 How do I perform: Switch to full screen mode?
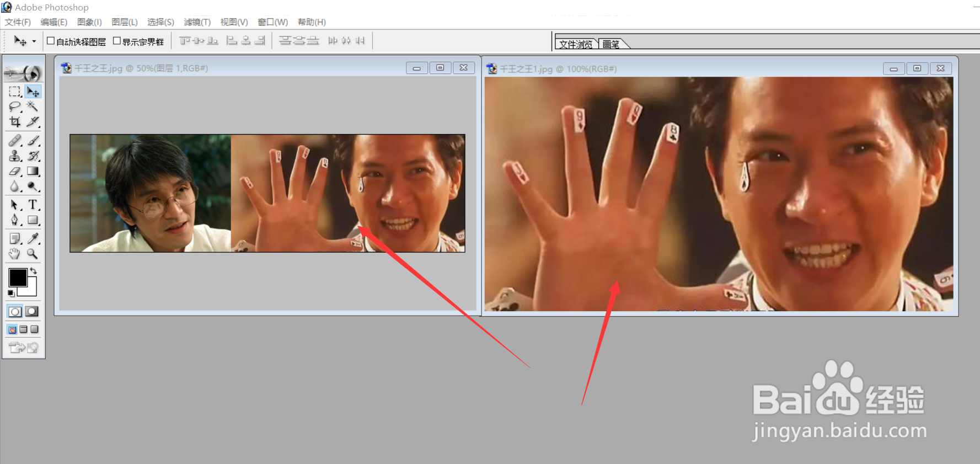(34, 329)
